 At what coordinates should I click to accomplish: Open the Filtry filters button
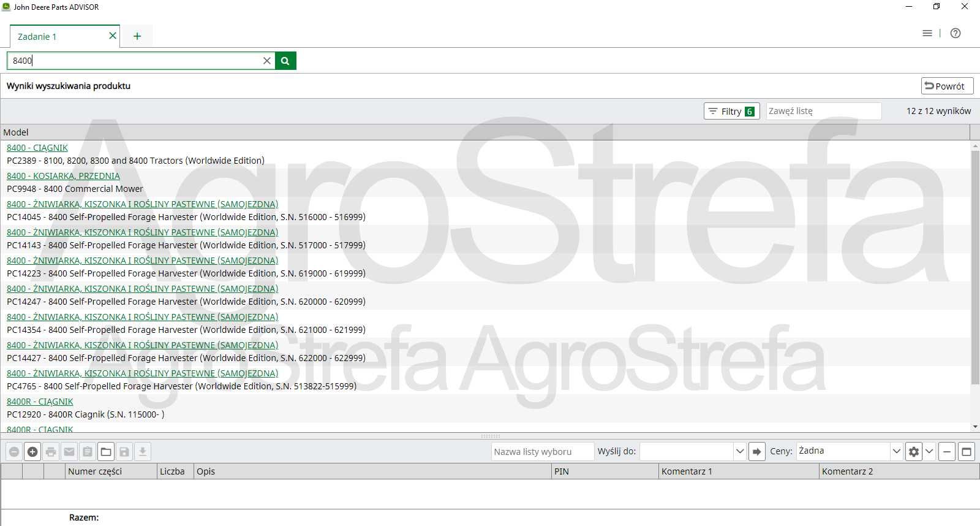tap(732, 111)
